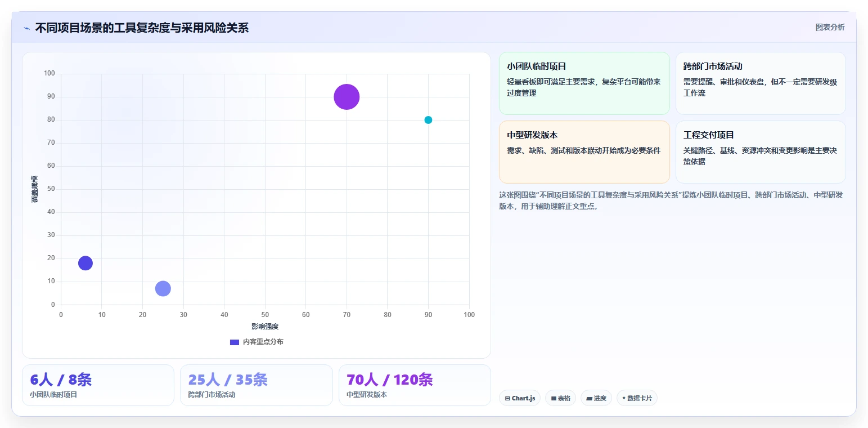The image size is (868, 428).
Task: Click the lightning icon beside the chart title
Action: [26, 28]
